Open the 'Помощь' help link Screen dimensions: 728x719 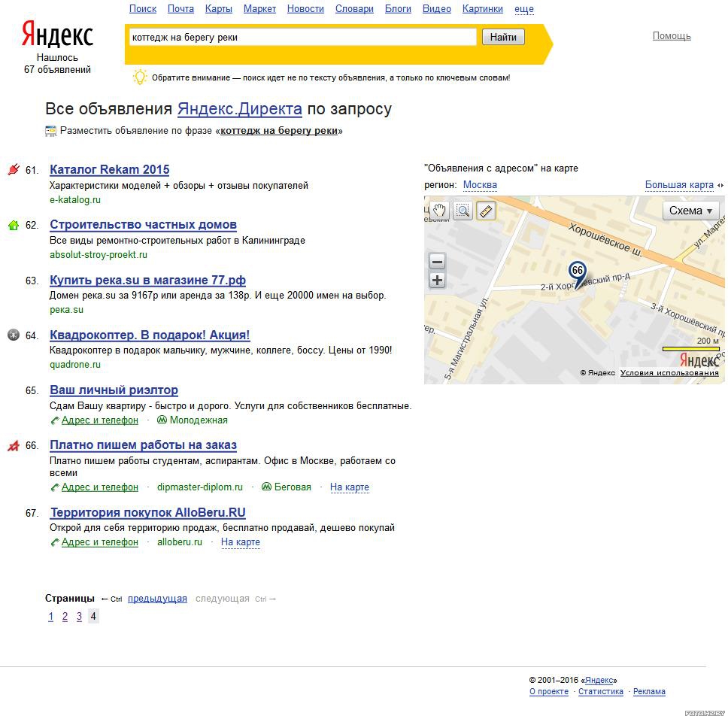672,36
